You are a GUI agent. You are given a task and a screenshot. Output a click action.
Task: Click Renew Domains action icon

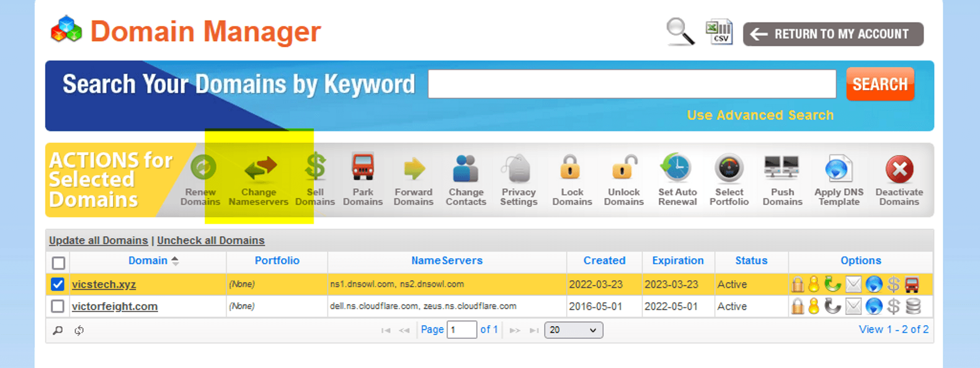pyautogui.click(x=203, y=167)
